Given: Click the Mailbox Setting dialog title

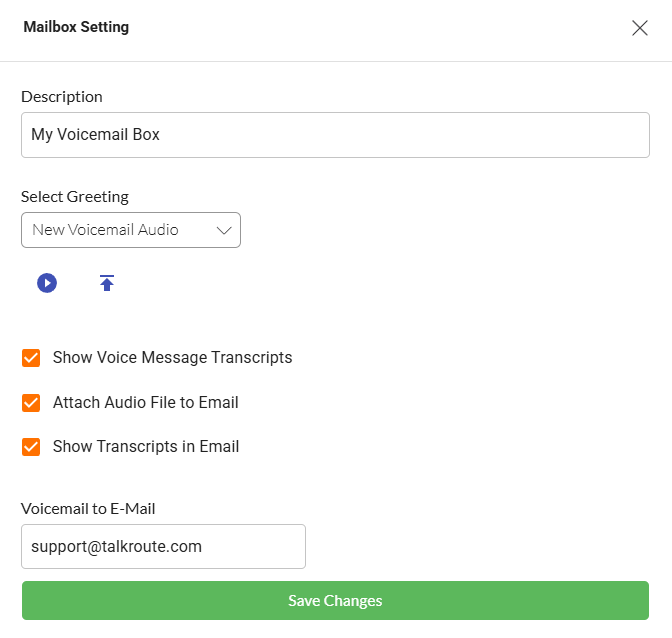Looking at the screenshot, I should (76, 28).
